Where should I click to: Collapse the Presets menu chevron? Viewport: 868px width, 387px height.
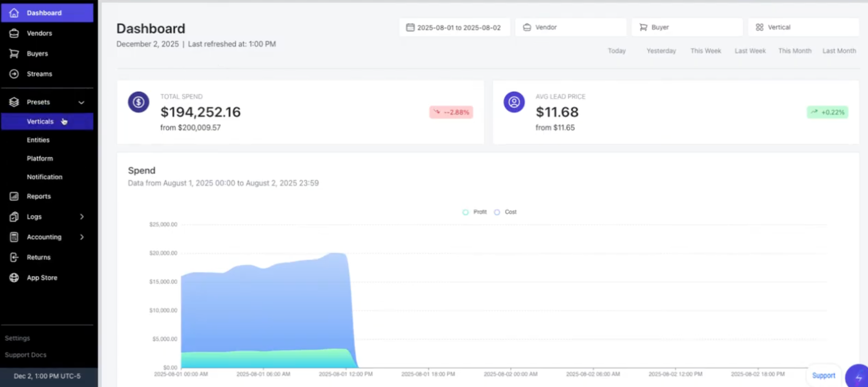81,102
